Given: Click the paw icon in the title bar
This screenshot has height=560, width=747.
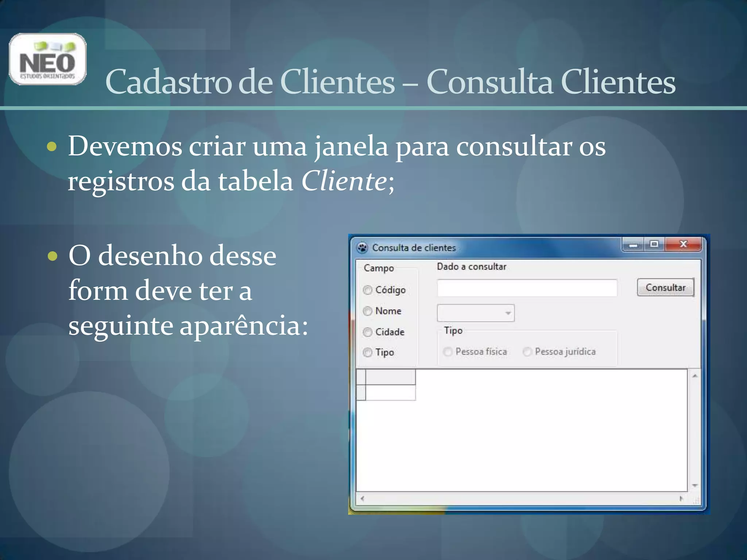Looking at the screenshot, I should (x=362, y=248).
